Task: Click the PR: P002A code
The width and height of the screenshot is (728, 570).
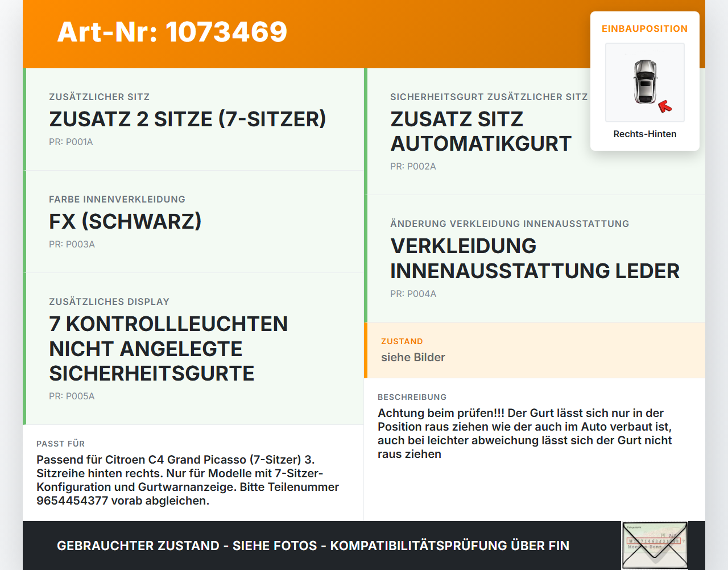Action: (x=413, y=167)
